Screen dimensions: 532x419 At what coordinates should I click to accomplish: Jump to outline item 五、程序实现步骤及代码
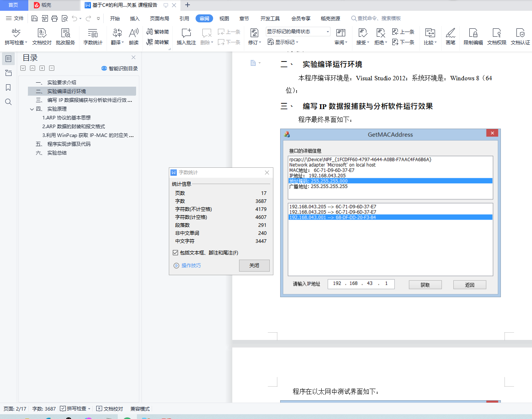tap(82, 144)
